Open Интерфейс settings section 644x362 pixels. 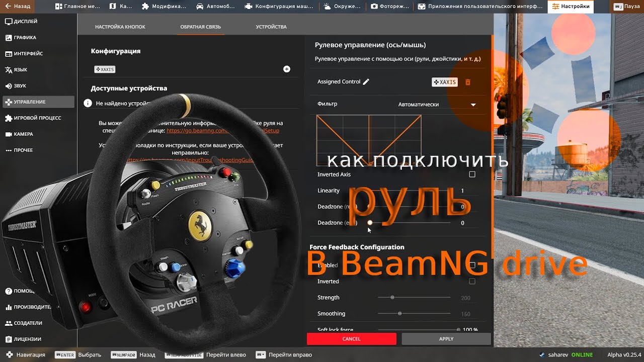tap(38, 54)
